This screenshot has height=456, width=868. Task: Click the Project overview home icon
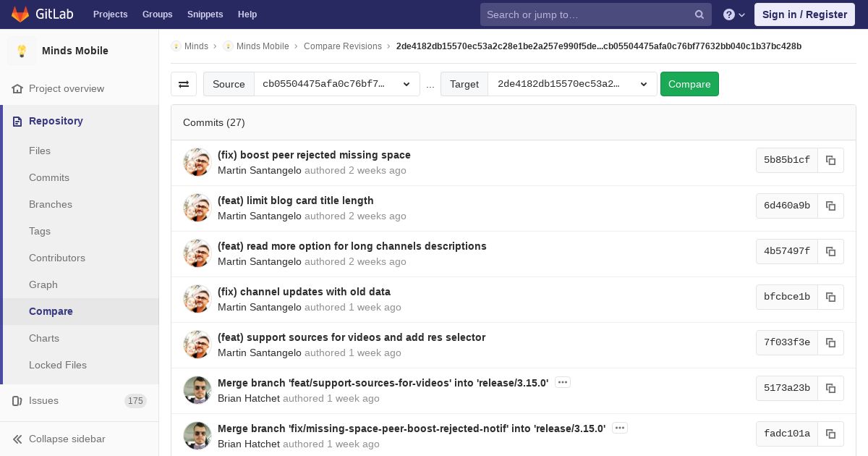17,88
